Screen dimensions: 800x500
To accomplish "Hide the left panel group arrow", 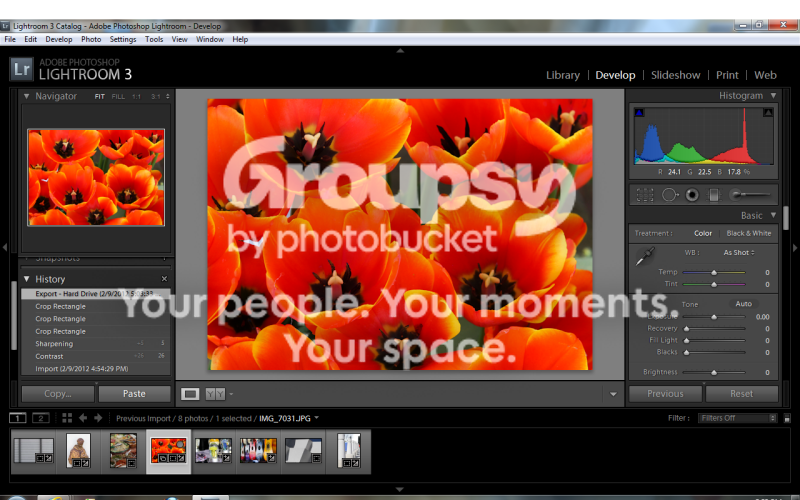I will 5,247.
